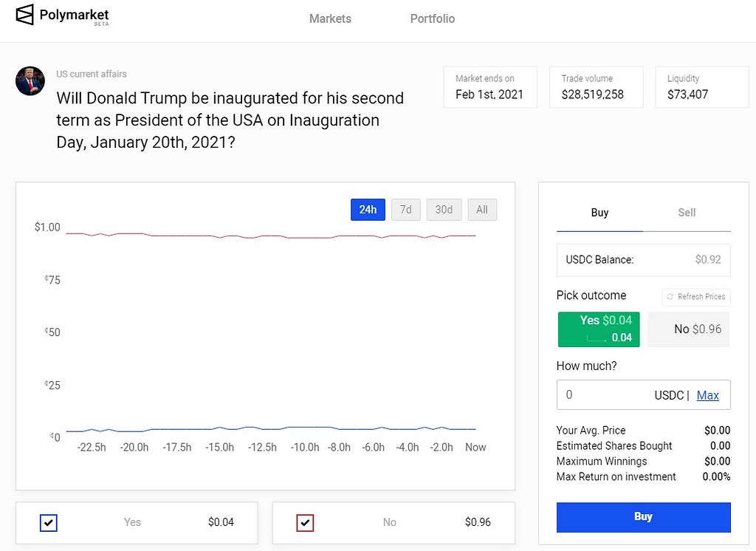Pick the Yes $0.04 outcome

click(599, 329)
